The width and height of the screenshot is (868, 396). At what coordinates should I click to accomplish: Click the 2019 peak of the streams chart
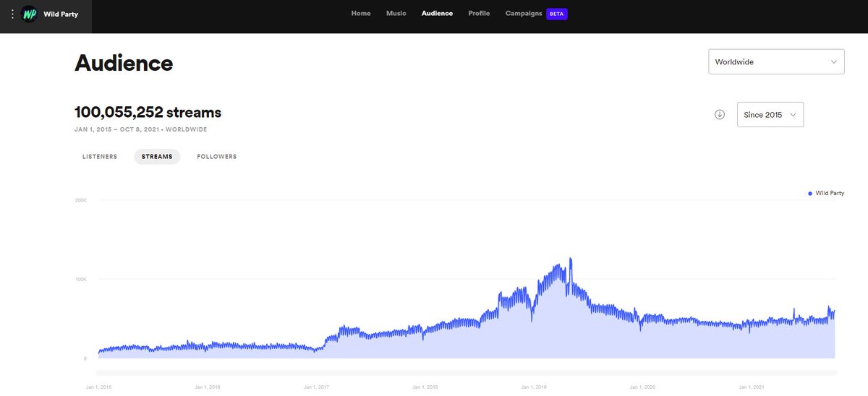click(x=571, y=259)
